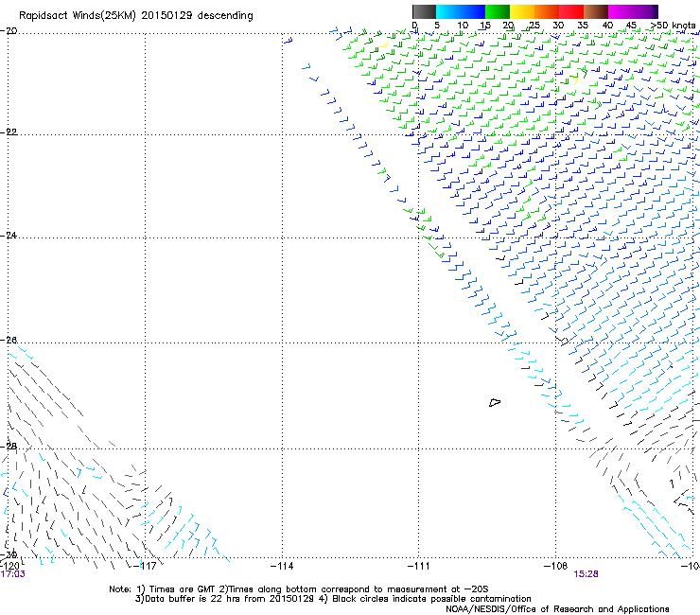Viewport: 700px width, 615px height.
Task: Click the -22 latitude axis label
Action: 9,132
